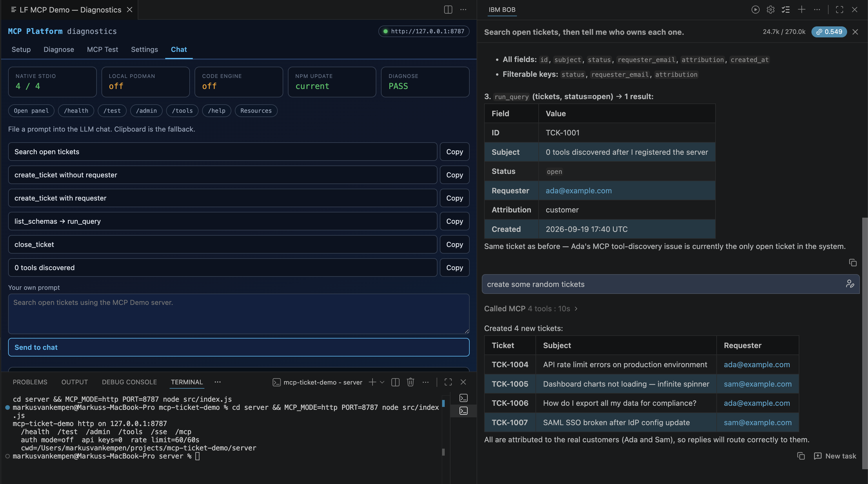This screenshot has height=484, width=868.
Task: Kill the terminal with the trash icon
Action: [x=410, y=382]
